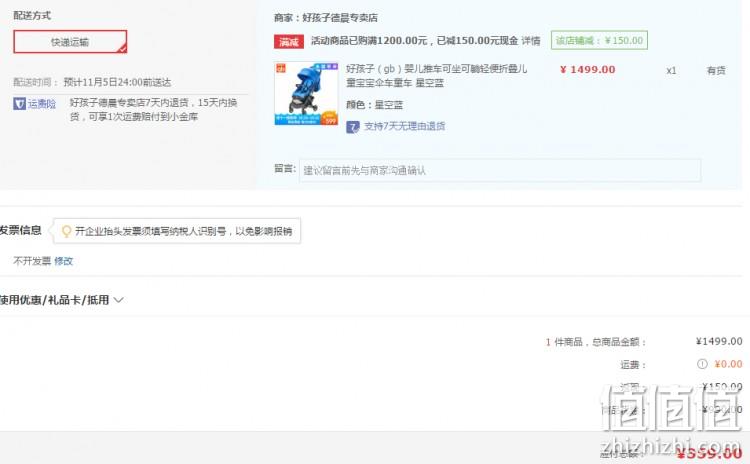Click the red 满减 promotion badge
The height and width of the screenshot is (464, 750).
point(288,42)
